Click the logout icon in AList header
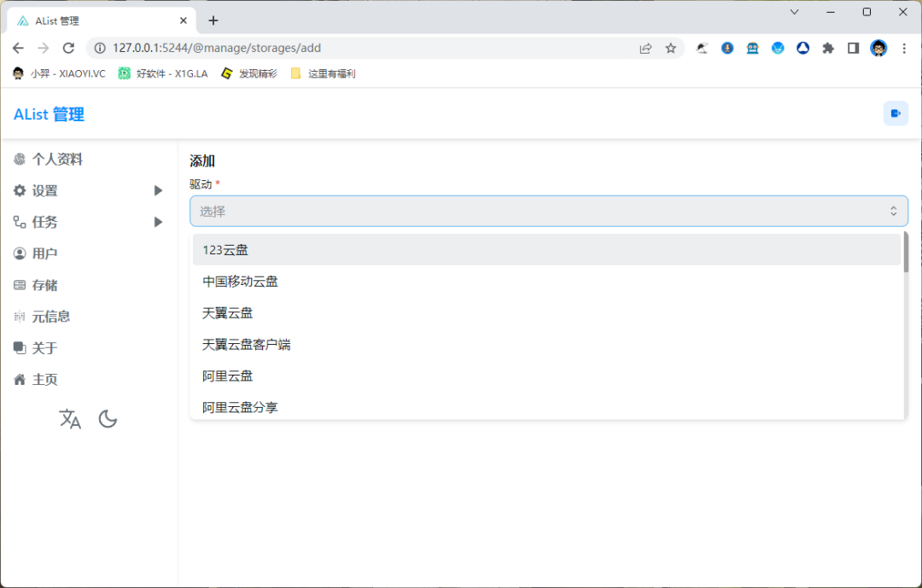922x588 pixels. coord(896,114)
